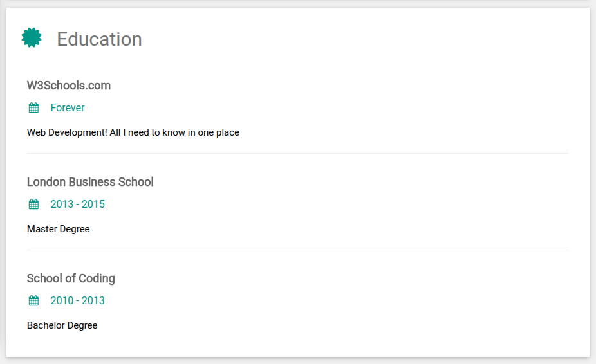Click the gray page background outside the card
This screenshot has width=596, height=364.
click(593, 193)
